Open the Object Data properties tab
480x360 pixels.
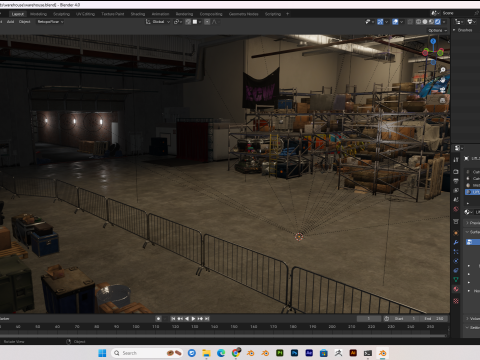click(456, 279)
